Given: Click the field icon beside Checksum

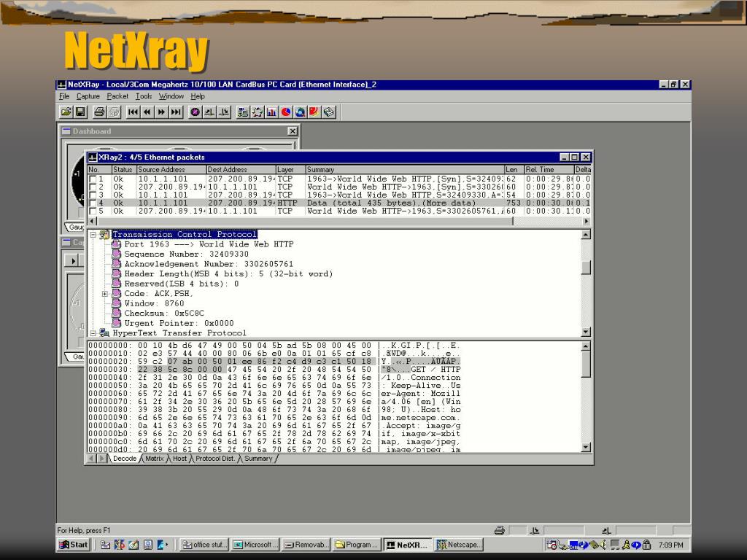Looking at the screenshot, I should tap(116, 313).
